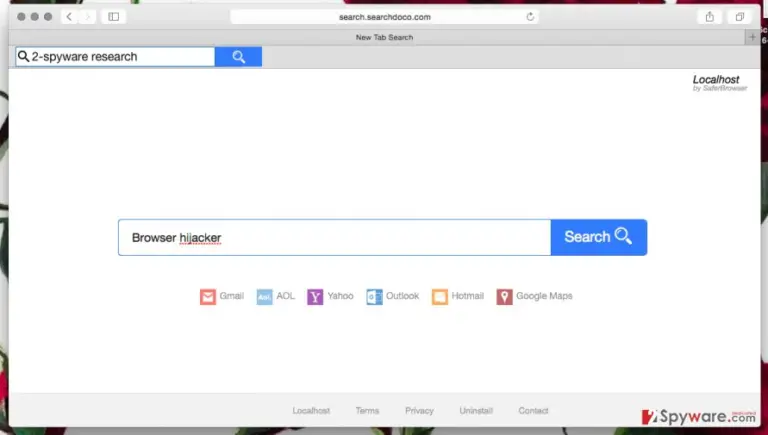Click the large blue Search button
Screen dimensions: 768x435
click(599, 237)
